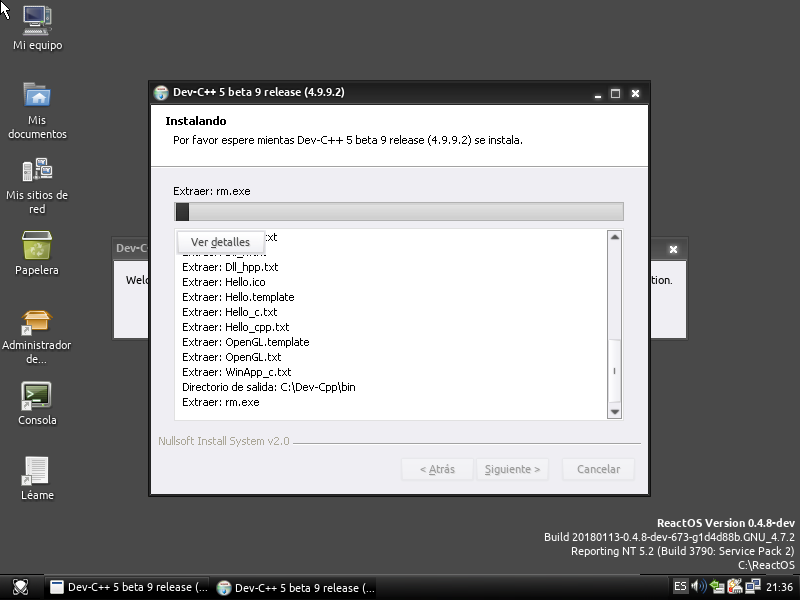800x600 pixels.
Task: Select the 'Extraer: OpenGL.txt' log row
Action: (232, 357)
